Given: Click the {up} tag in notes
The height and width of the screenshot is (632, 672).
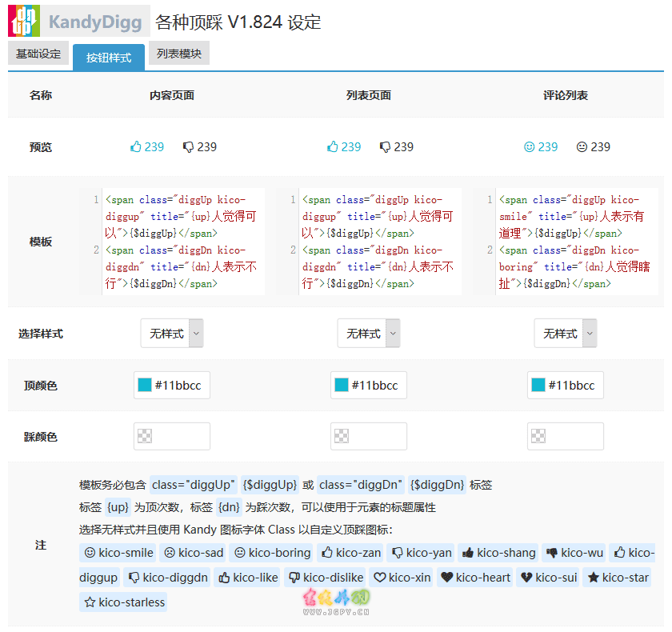Looking at the screenshot, I should [118, 507].
